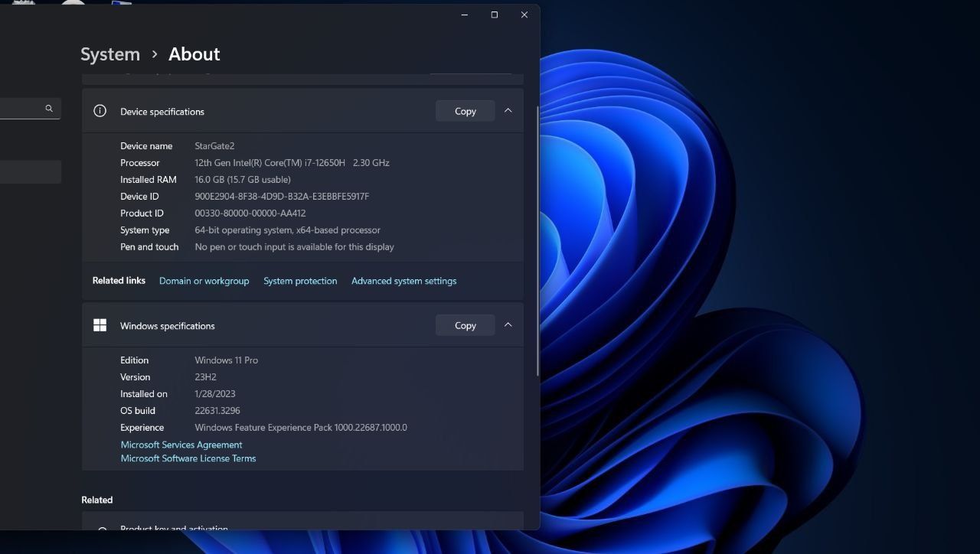Select the processor value 12th Gen Intel text
This screenshot has height=554, width=980.
point(292,163)
